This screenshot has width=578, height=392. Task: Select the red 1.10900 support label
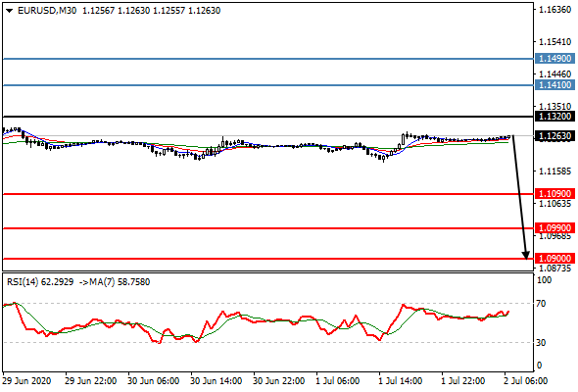pyautogui.click(x=554, y=193)
